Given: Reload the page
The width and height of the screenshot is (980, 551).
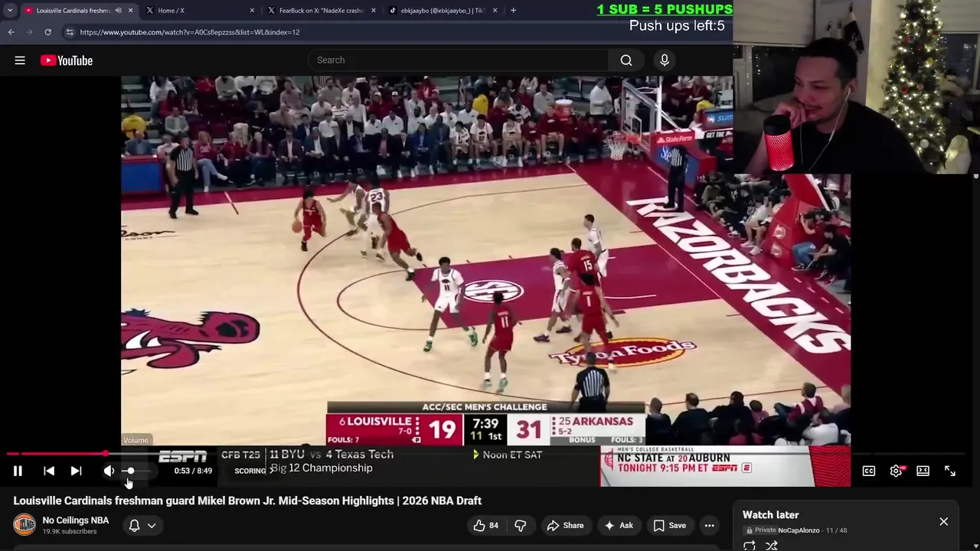Looking at the screenshot, I should pyautogui.click(x=47, y=32).
